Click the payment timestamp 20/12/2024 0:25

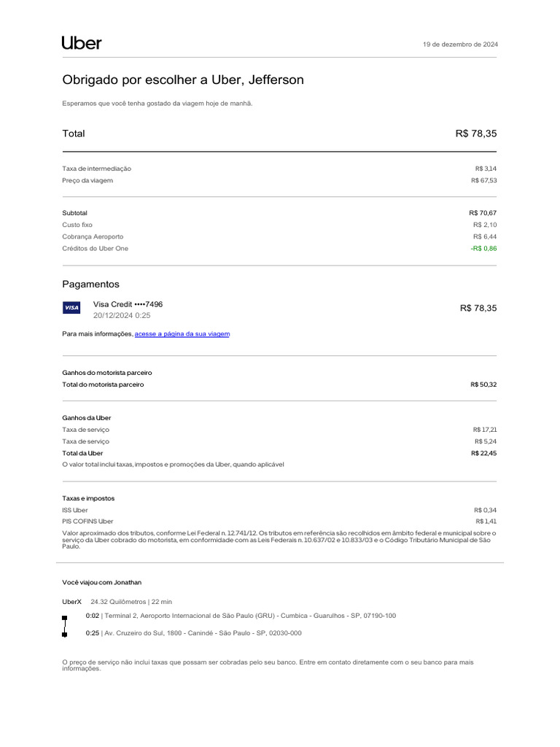click(122, 316)
